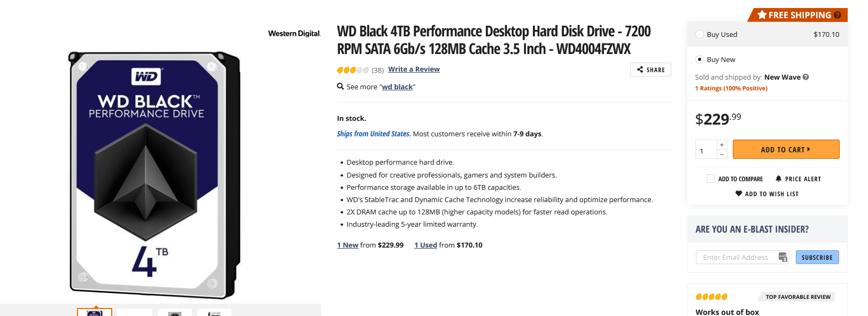Click the Free Shipping help question mark
Image resolution: width=868 pixels, height=316 pixels.
coord(837,15)
